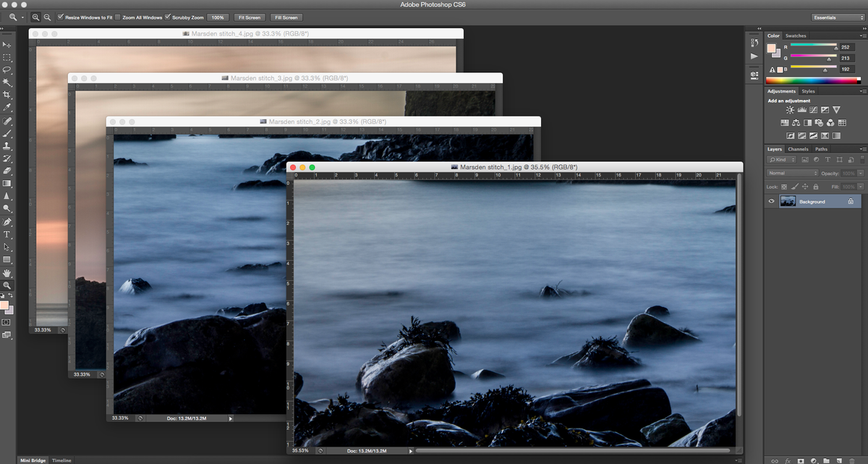868x464 pixels.
Task: Open the Opacity dropdown arrow
Action: (x=860, y=173)
